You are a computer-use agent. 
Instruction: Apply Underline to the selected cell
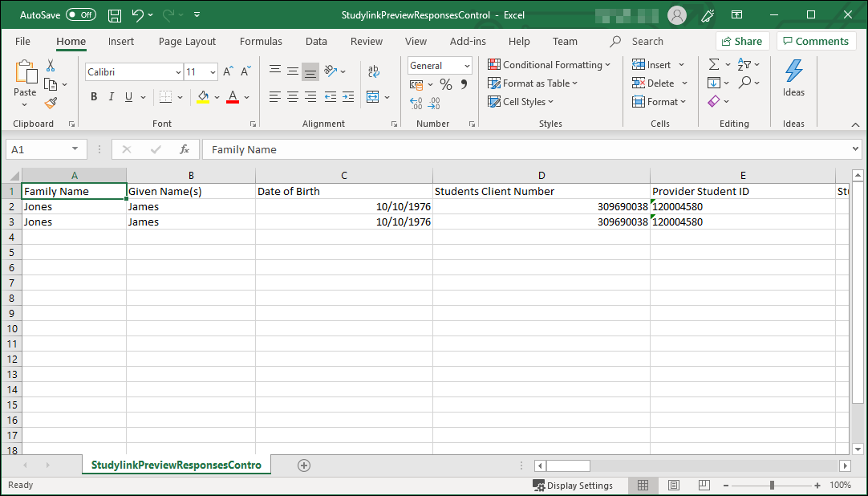(x=127, y=96)
